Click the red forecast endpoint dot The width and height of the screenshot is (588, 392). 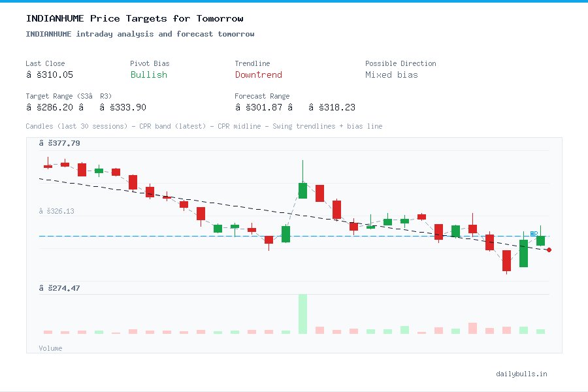click(549, 250)
